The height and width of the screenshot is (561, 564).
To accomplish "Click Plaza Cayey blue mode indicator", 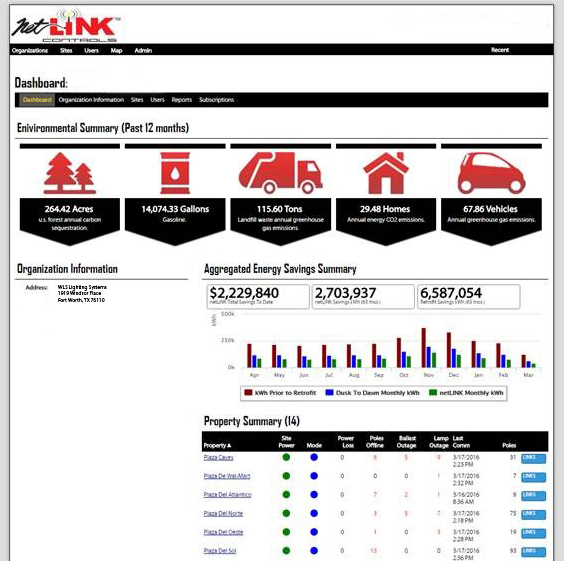I will pos(314,457).
